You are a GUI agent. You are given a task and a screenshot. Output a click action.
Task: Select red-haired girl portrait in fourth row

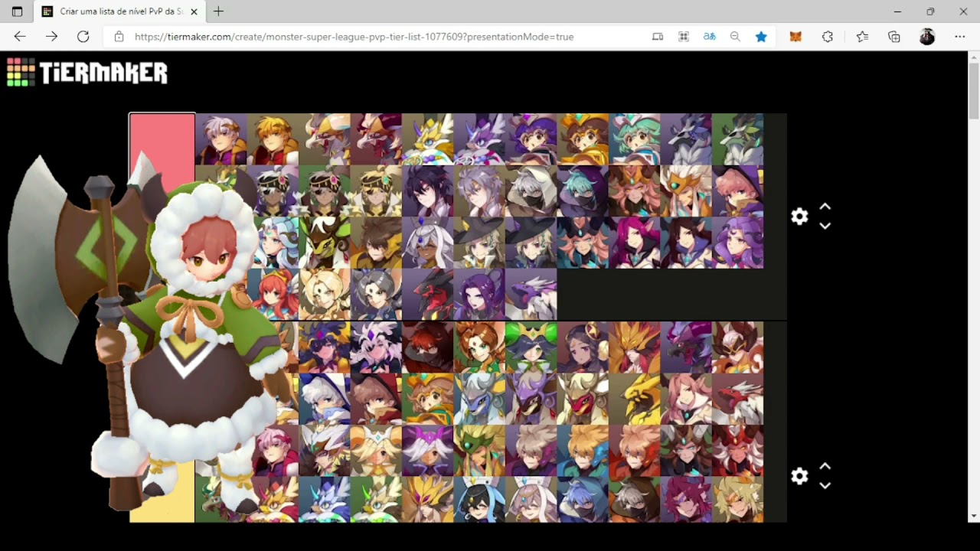tap(273, 294)
